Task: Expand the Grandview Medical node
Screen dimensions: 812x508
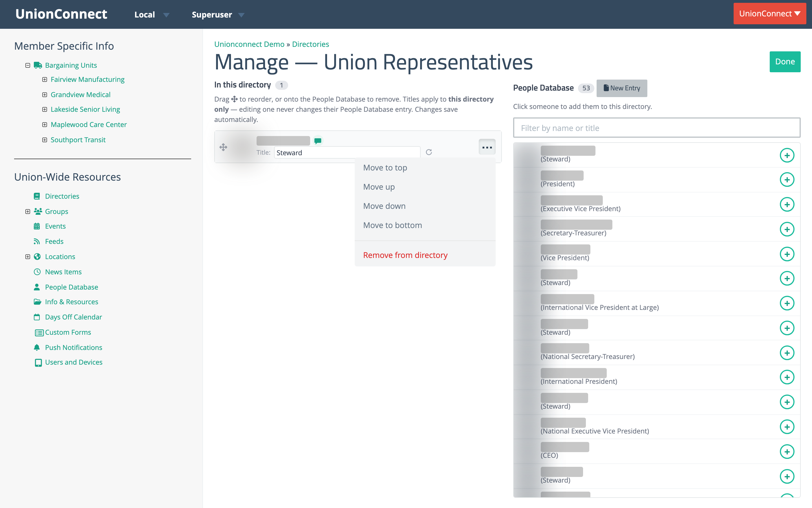Action: [44, 95]
